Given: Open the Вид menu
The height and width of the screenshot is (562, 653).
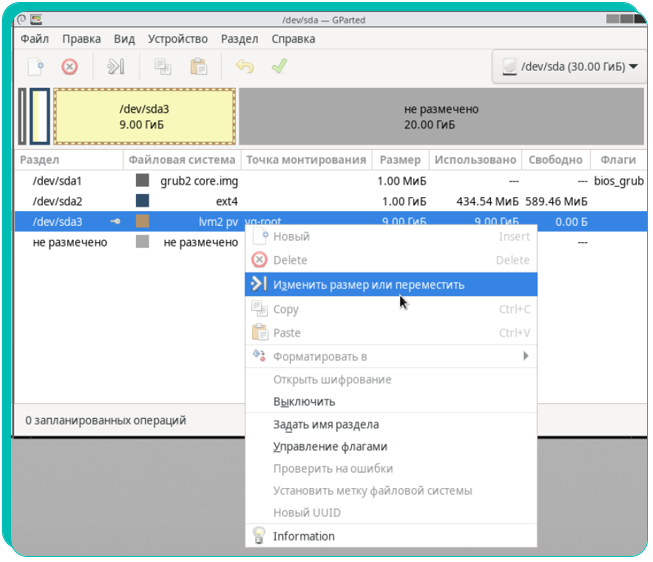Looking at the screenshot, I should (x=124, y=39).
